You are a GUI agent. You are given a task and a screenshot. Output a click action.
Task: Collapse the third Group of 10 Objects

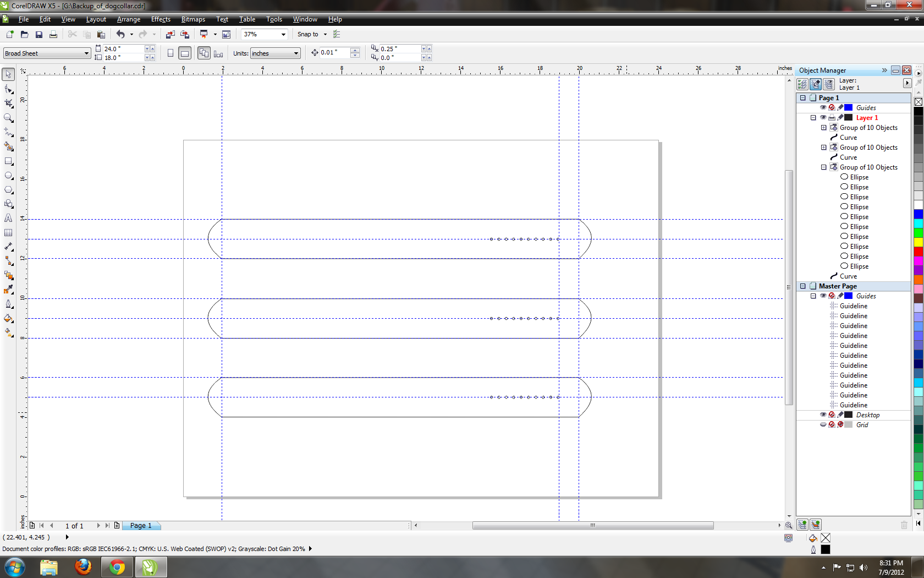(x=824, y=167)
